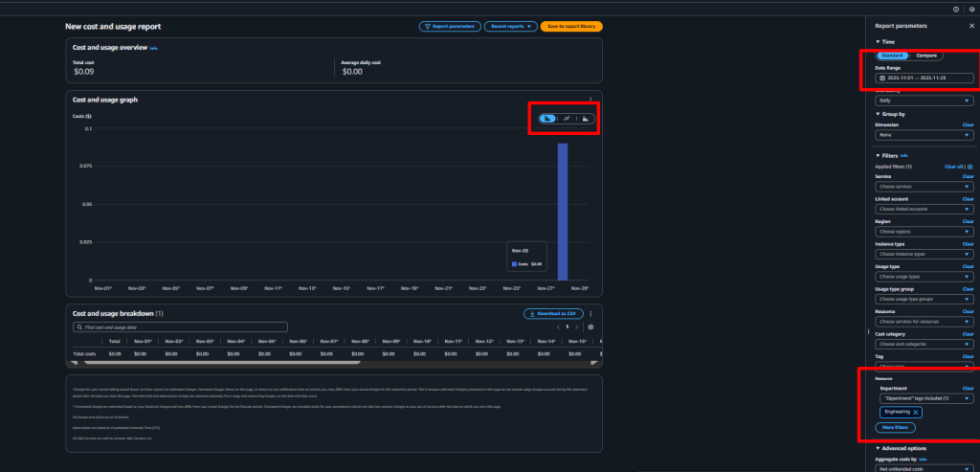Expand the Choose services filter dropdown

(x=924, y=186)
